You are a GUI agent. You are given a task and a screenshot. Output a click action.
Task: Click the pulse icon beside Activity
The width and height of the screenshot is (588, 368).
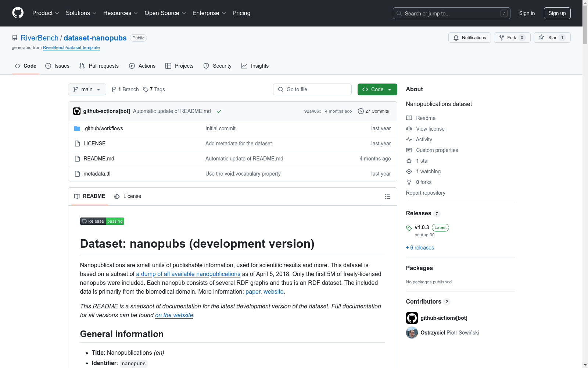(x=409, y=139)
